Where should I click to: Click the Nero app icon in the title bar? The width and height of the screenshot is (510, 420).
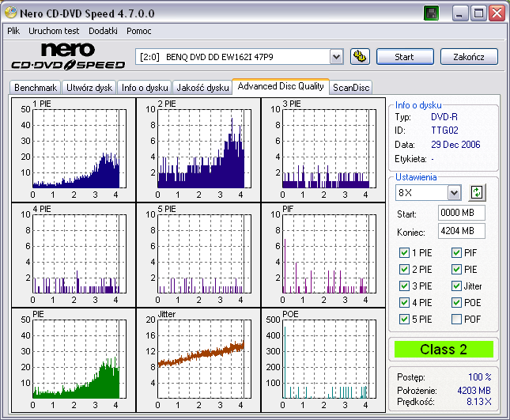click(11, 13)
